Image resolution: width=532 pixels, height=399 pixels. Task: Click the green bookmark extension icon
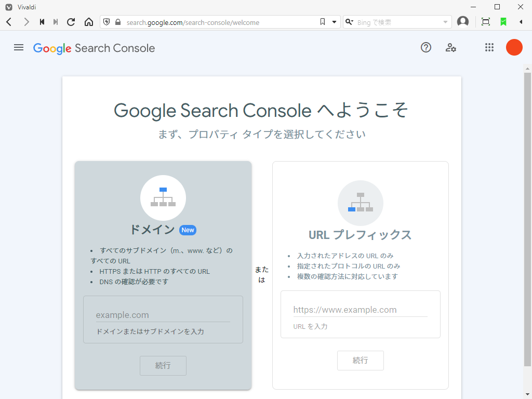point(503,22)
